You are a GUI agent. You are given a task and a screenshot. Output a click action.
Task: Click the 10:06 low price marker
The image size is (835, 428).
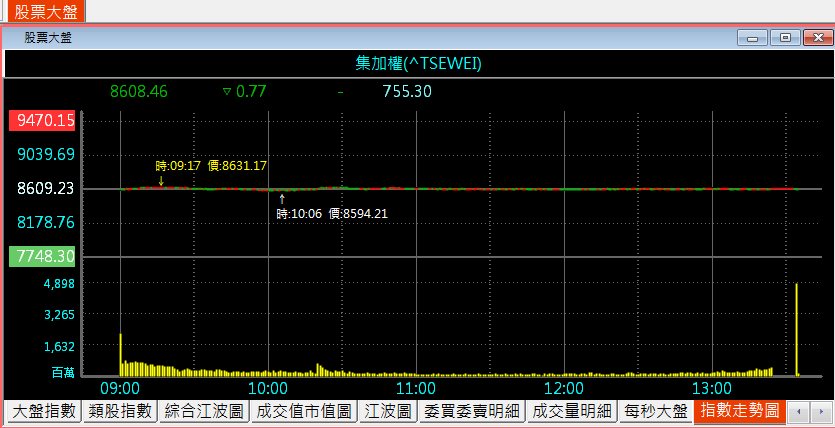tap(331, 213)
